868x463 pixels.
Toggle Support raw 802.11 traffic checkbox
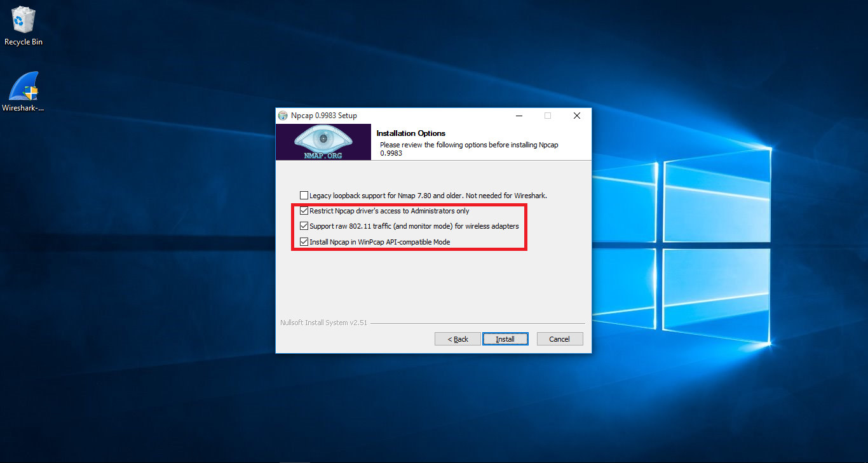304,226
